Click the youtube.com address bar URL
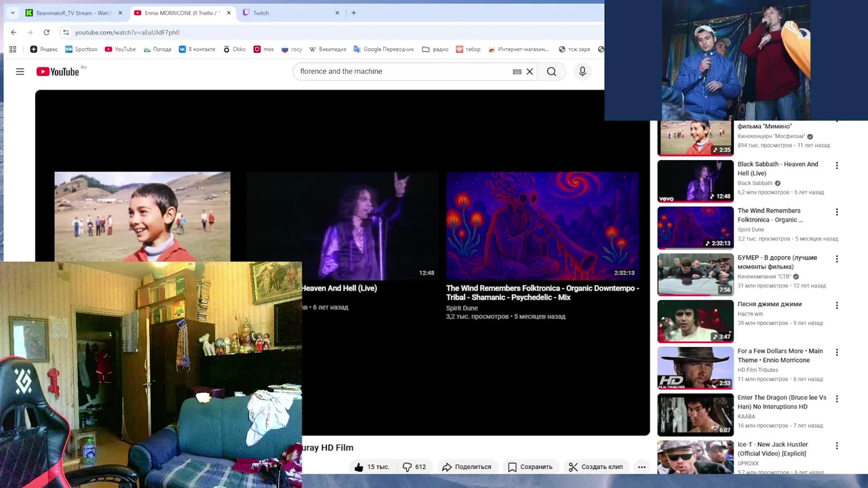Viewport: 868px width, 488px height. tap(127, 33)
